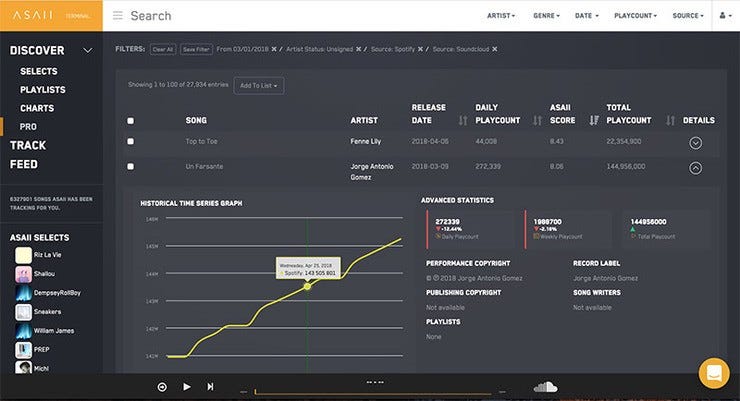
Task: Check the Un Farsante row checkbox
Action: tap(131, 166)
